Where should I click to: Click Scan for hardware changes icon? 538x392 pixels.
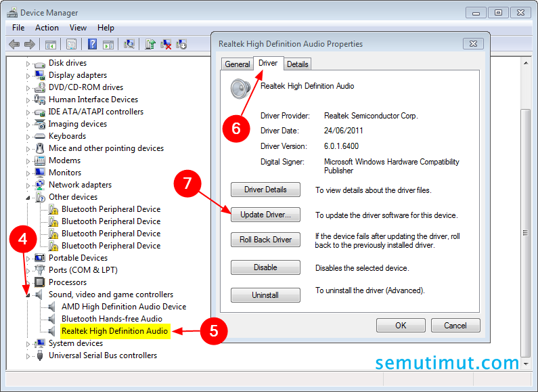pyautogui.click(x=129, y=44)
